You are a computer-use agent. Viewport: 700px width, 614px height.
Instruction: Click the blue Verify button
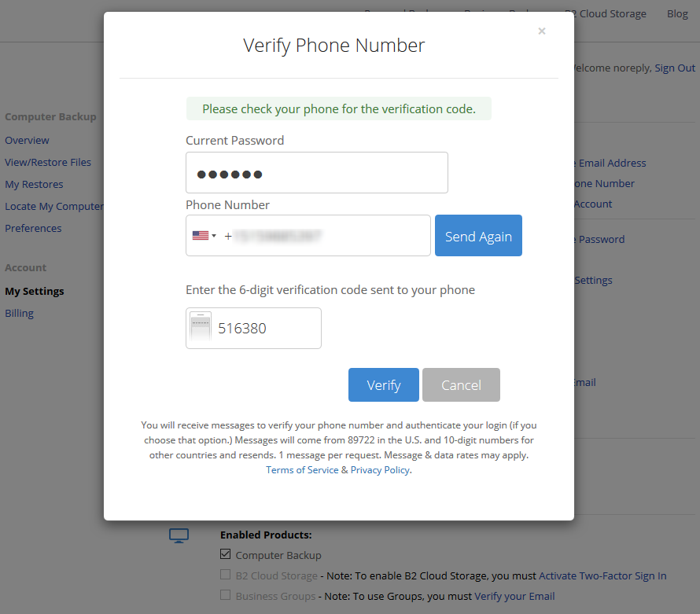pos(384,384)
